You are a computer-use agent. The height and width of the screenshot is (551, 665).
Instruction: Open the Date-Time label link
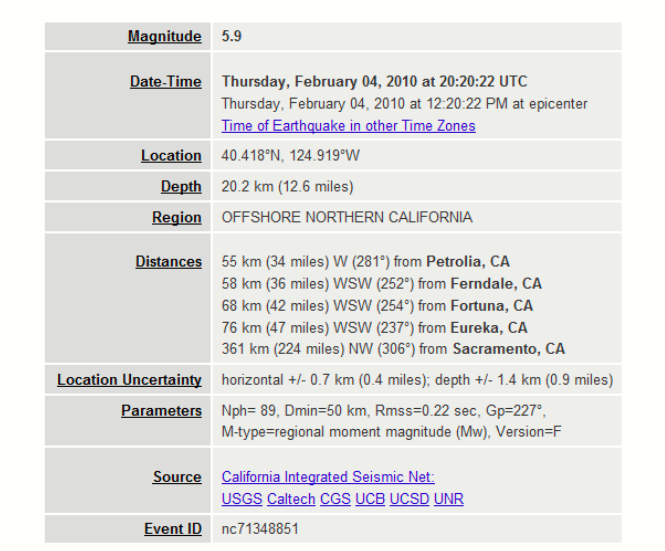165,82
